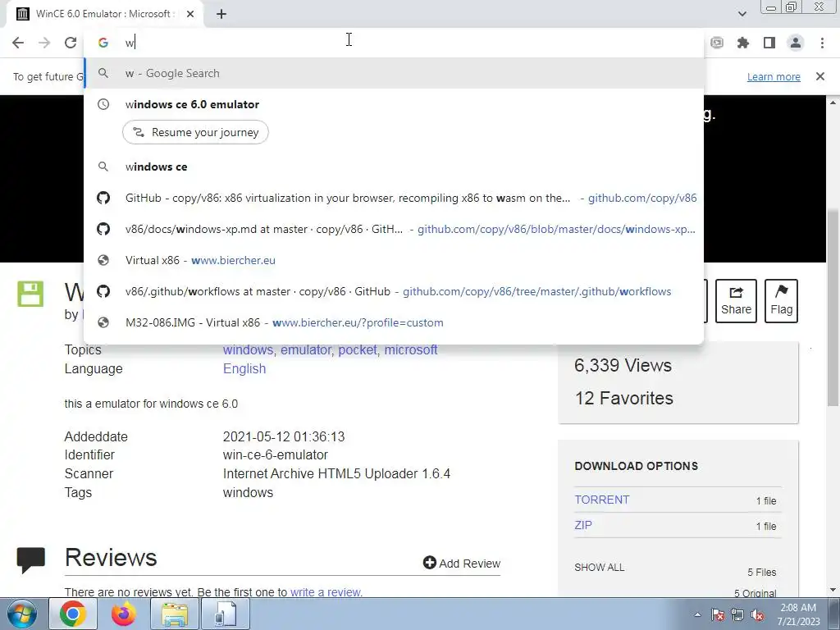This screenshot has height=630, width=840.
Task: Click the Google icon in the address bar
Action: [x=103, y=43]
